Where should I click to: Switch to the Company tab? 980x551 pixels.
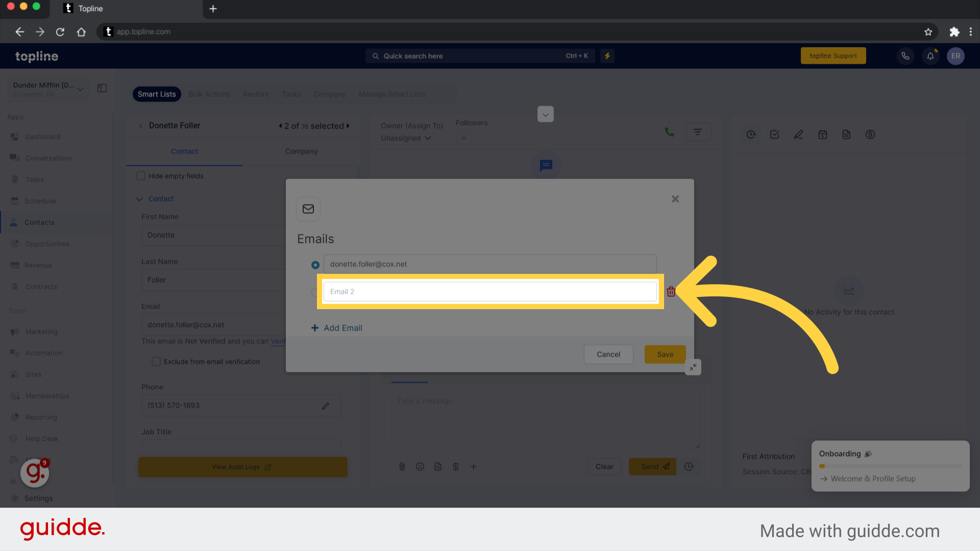[x=301, y=151]
